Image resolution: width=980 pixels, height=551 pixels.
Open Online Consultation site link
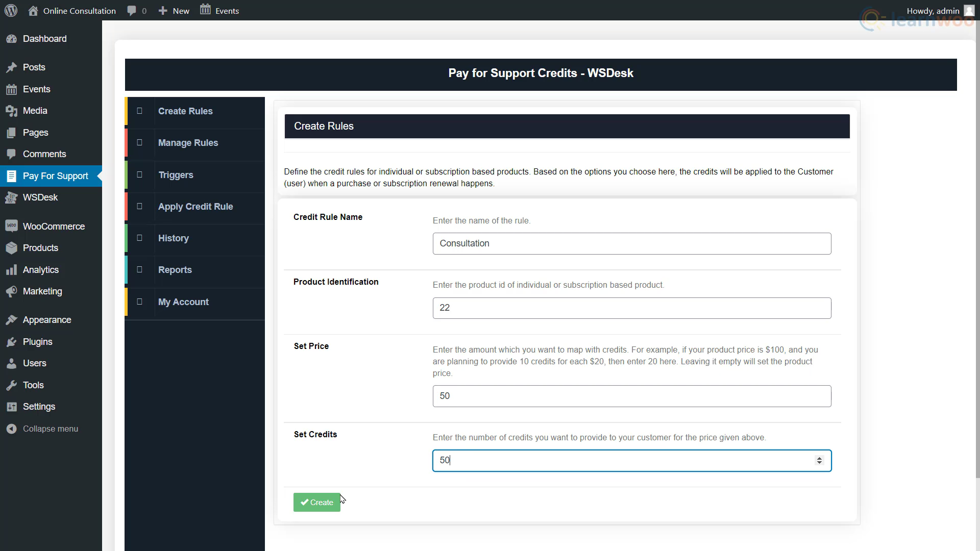tap(79, 11)
